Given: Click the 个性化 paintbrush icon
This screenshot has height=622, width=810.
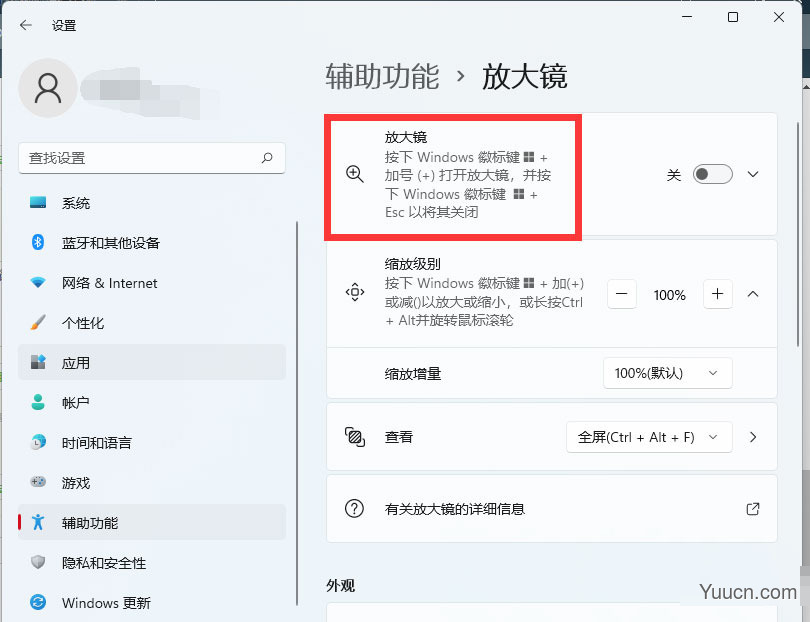Looking at the screenshot, I should 38,322.
